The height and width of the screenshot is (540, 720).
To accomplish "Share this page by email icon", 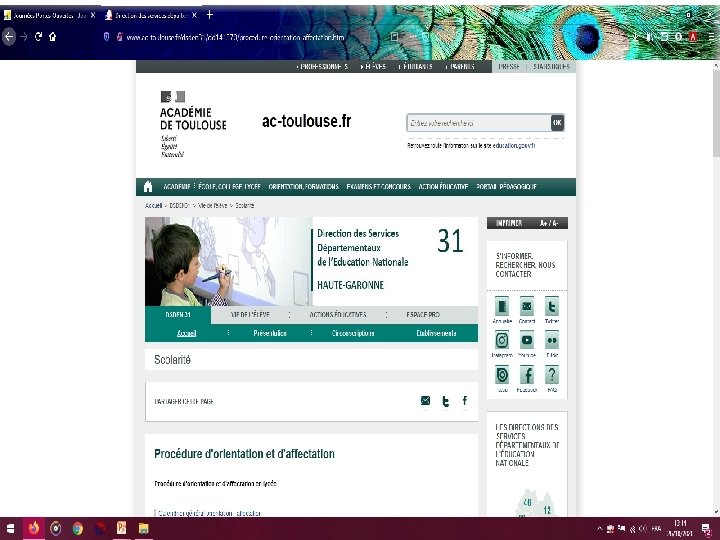I will click(x=425, y=401).
